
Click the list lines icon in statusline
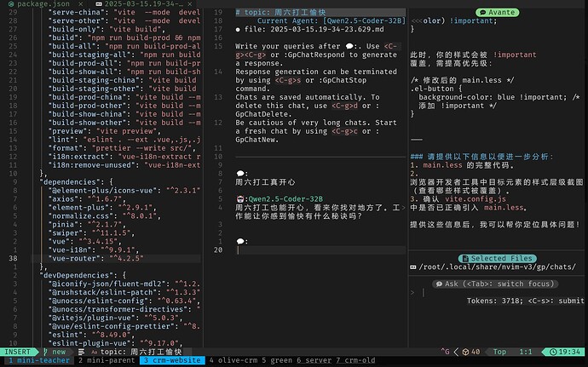click(81, 352)
